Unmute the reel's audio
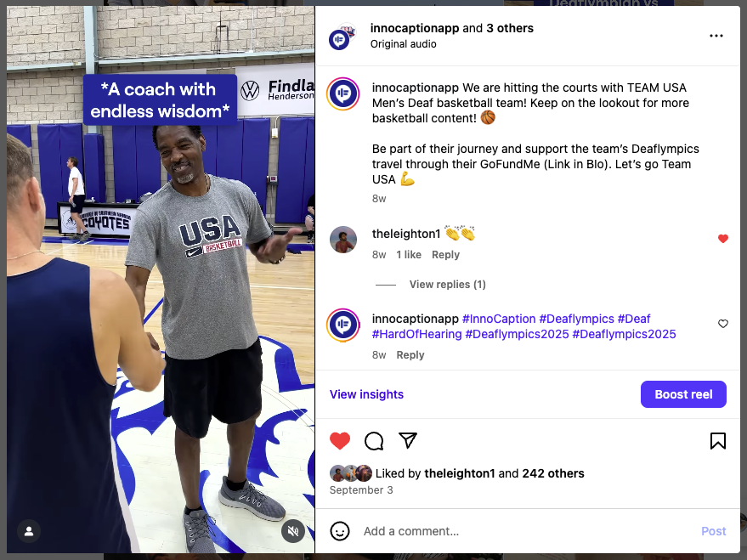The image size is (747, 560). coord(293,530)
